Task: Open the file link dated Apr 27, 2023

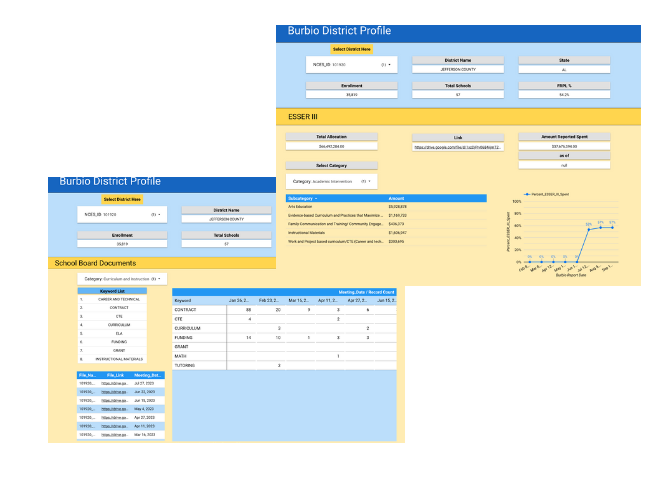Action: [114, 417]
